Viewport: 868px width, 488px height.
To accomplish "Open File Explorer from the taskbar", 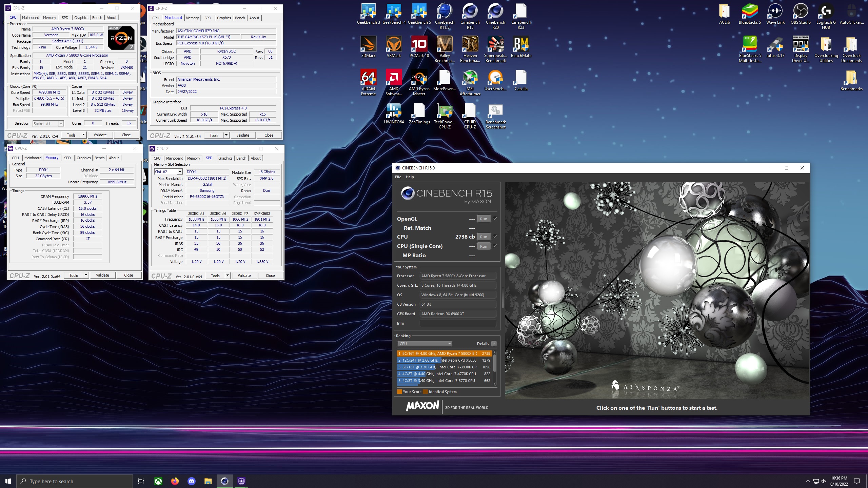I will pos(208,481).
